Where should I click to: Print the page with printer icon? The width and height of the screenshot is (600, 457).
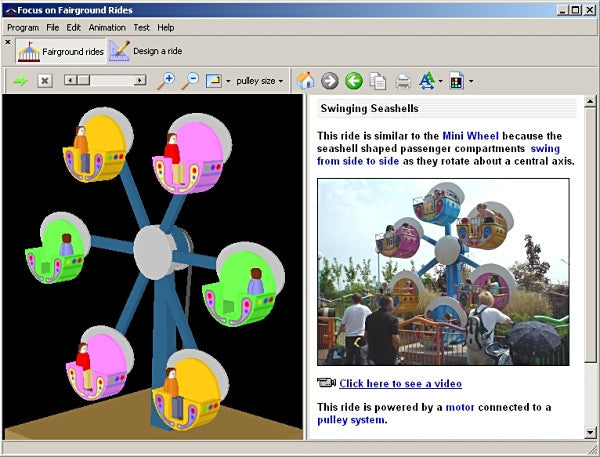pos(402,81)
